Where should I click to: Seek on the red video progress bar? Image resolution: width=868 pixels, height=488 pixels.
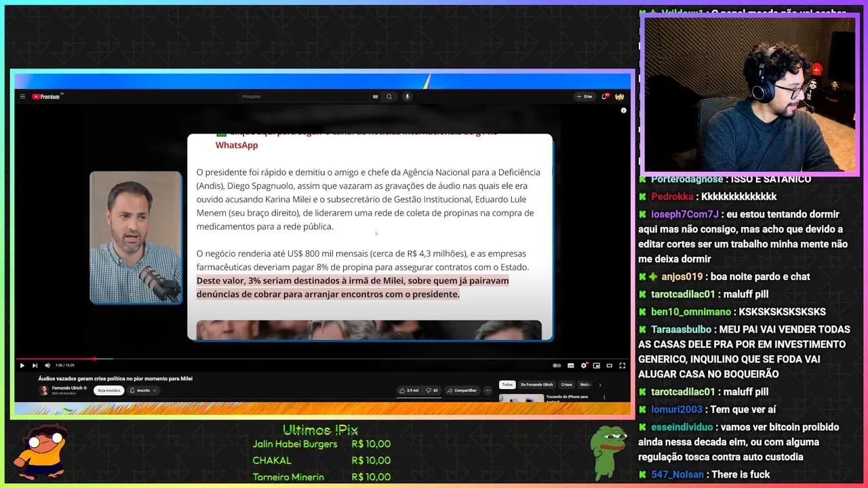pyautogui.click(x=322, y=359)
